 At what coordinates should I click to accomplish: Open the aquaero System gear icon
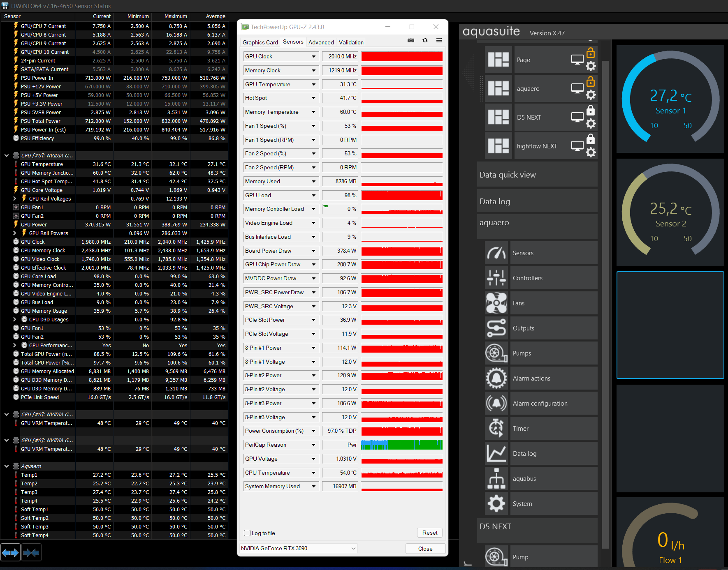click(x=496, y=504)
